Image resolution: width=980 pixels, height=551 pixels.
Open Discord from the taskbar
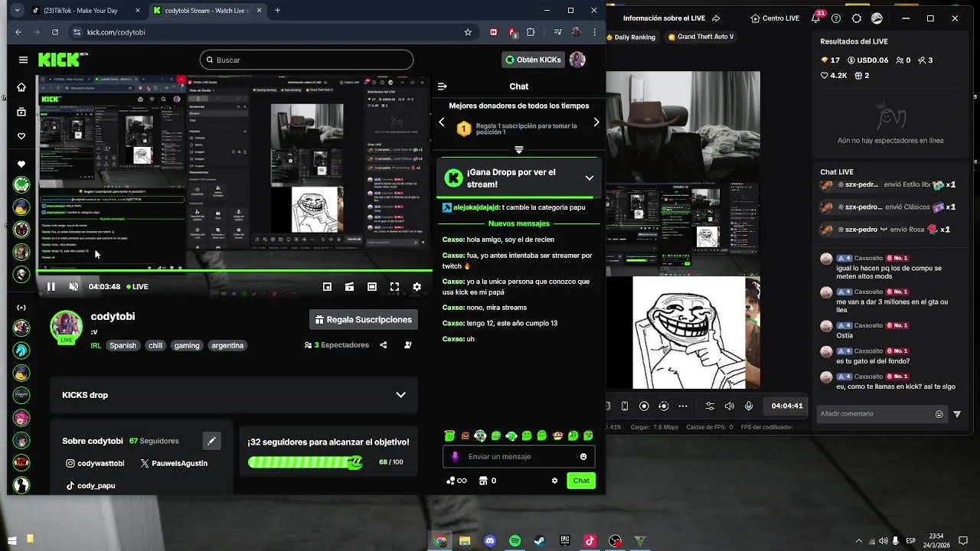coord(490,541)
